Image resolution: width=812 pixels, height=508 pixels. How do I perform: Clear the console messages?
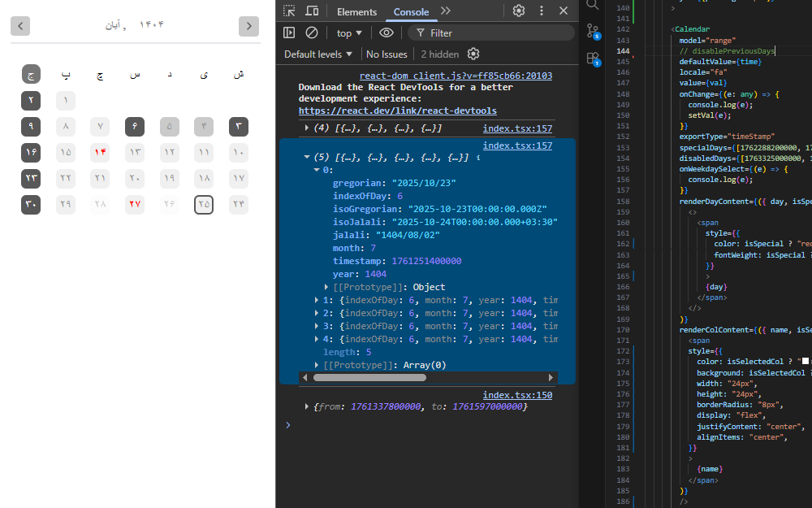[x=313, y=33]
